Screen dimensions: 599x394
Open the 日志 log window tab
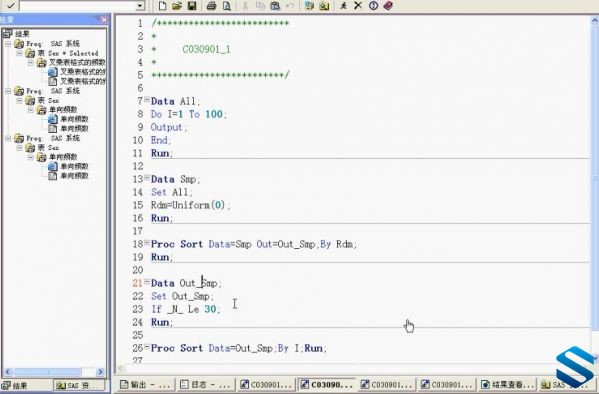click(205, 384)
